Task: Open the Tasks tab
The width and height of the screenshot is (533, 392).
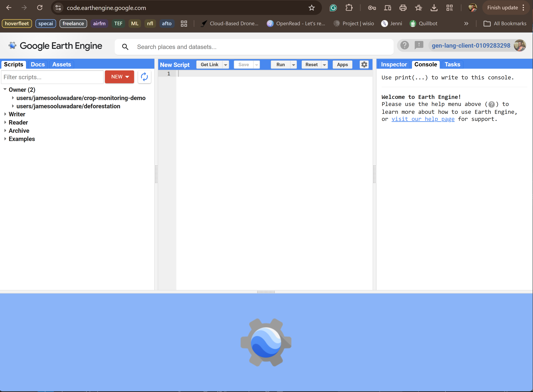Action: pos(452,64)
